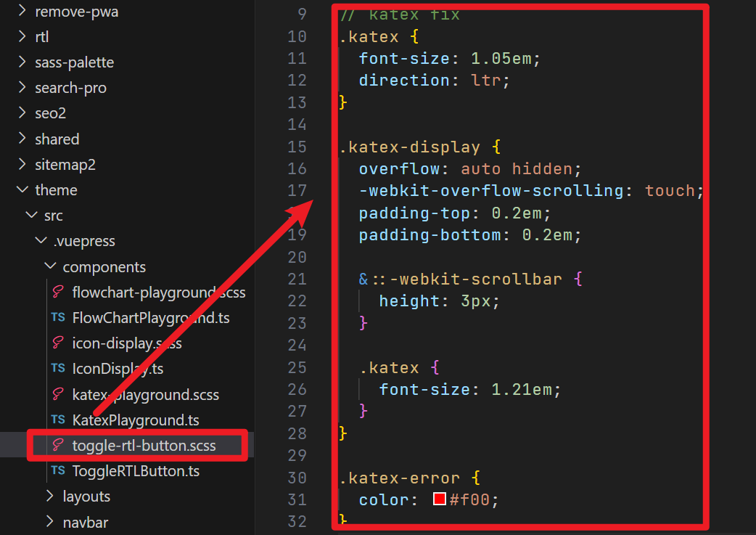Expand the rtl folder chevron
The height and width of the screenshot is (535, 756).
click(x=22, y=36)
